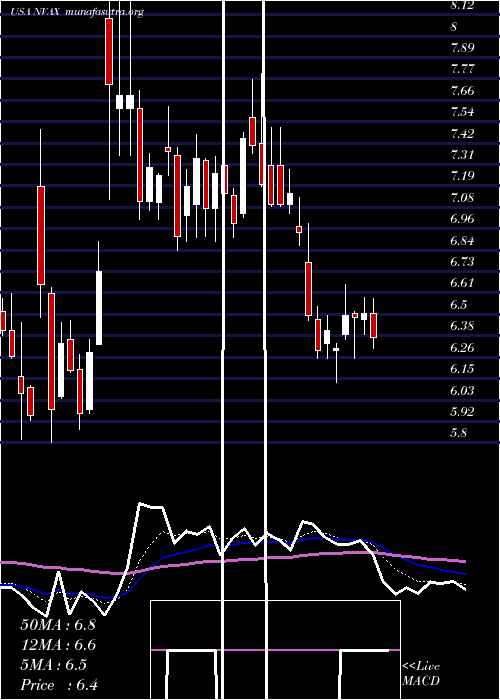Click the 7.08 price axis label
Screen dimensions: 500x700
click(x=462, y=197)
